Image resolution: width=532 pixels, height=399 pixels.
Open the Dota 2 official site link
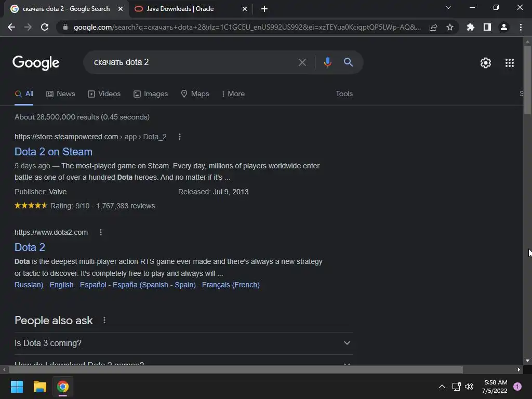[x=30, y=247]
